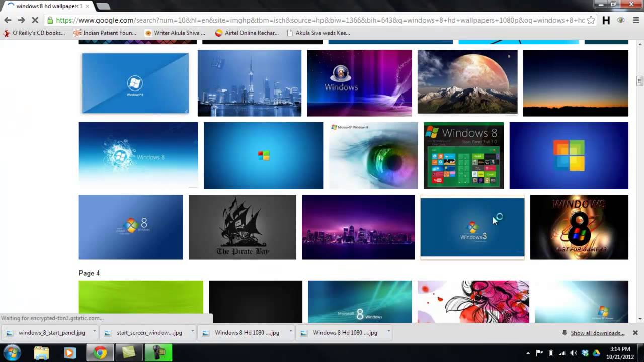The height and width of the screenshot is (362, 644).
Task: Bookmark this page with the star icon
Action: pyautogui.click(x=591, y=20)
